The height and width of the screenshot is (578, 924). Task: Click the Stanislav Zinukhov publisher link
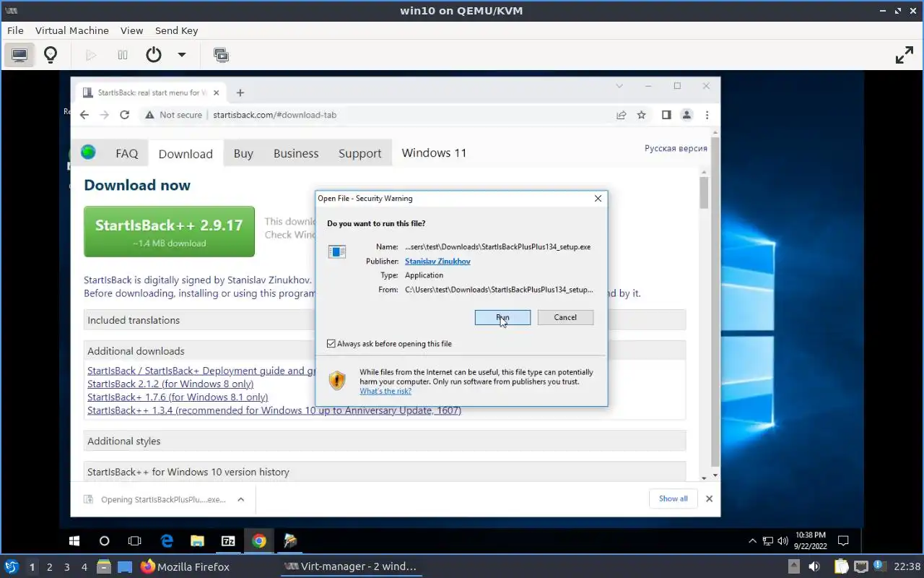point(437,261)
